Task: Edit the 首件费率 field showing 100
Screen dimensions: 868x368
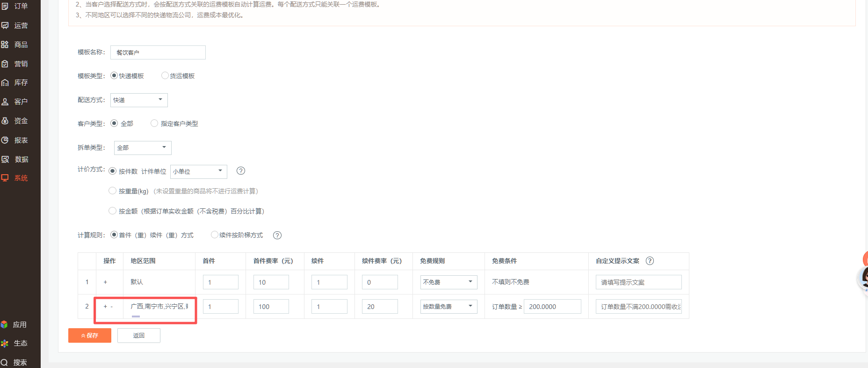Action: [271, 306]
